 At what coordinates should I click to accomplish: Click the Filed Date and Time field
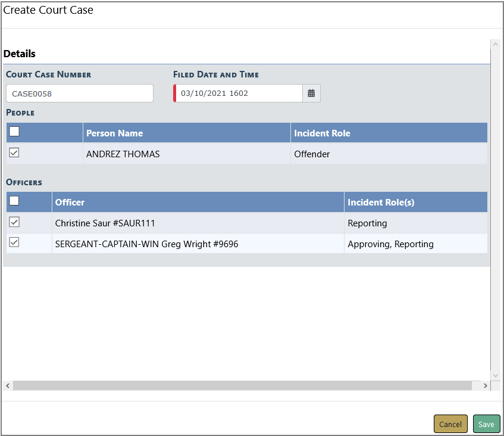pyautogui.click(x=239, y=94)
